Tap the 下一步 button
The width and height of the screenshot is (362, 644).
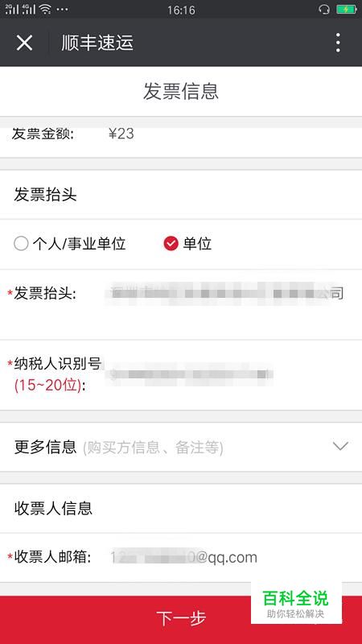tap(181, 618)
